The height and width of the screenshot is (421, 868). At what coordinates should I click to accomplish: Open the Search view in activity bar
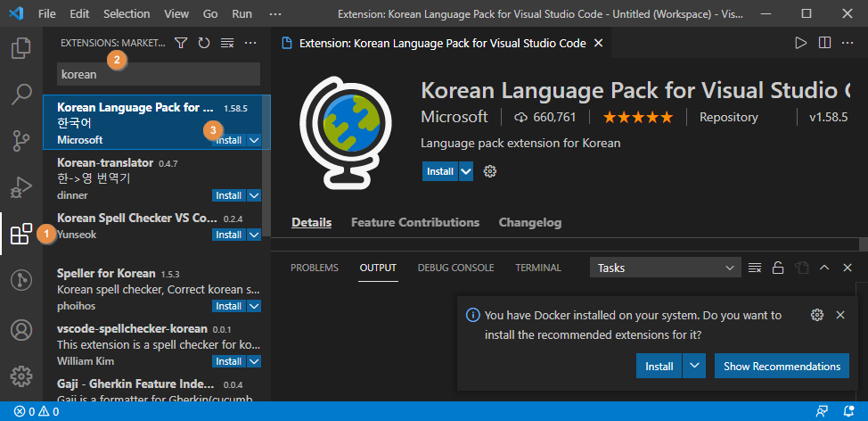point(21,95)
